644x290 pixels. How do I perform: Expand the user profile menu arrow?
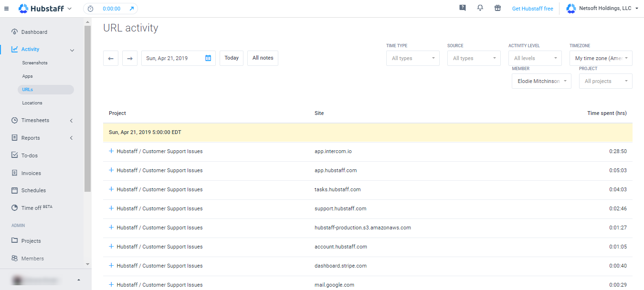pyautogui.click(x=79, y=280)
